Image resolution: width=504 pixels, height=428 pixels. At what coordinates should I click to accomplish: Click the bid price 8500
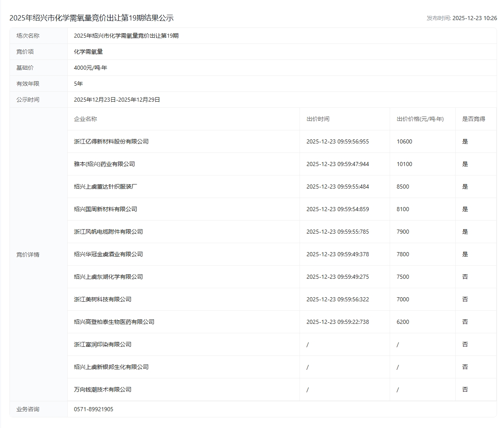(403, 187)
